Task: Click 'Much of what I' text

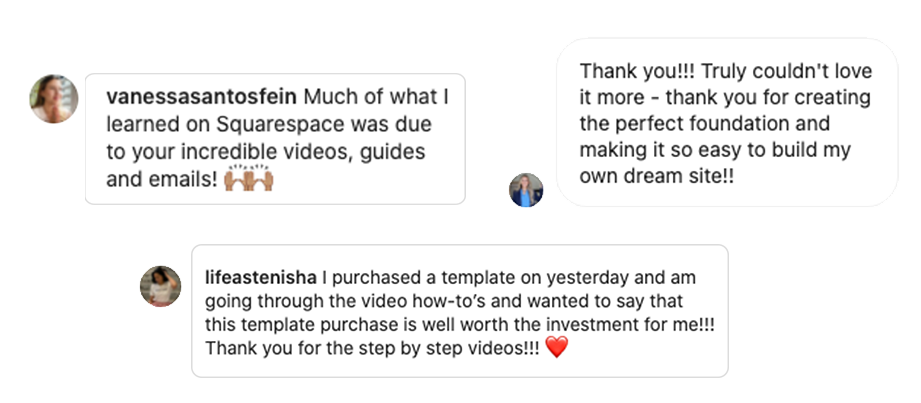Action: coord(377,97)
